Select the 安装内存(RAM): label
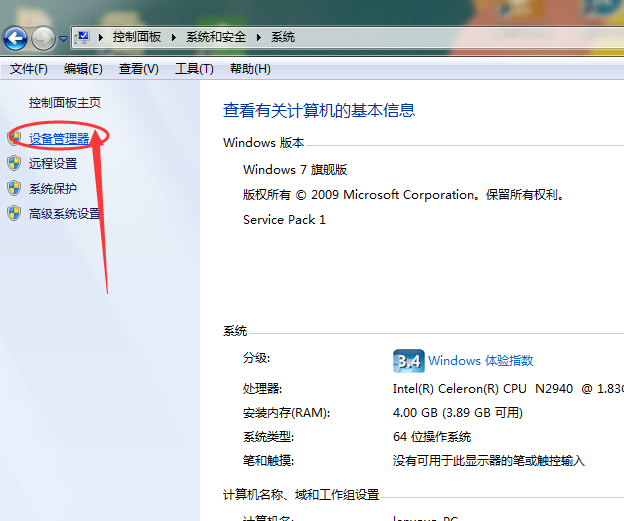 coord(287,413)
